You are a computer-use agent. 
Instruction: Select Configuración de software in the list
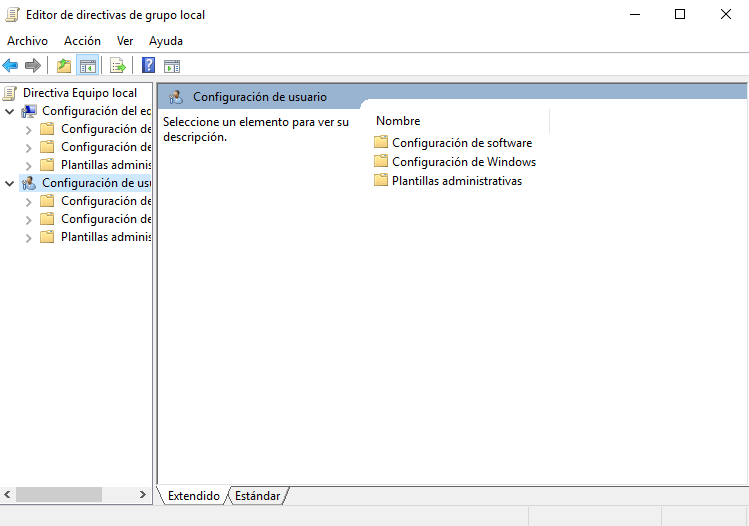[x=462, y=142]
